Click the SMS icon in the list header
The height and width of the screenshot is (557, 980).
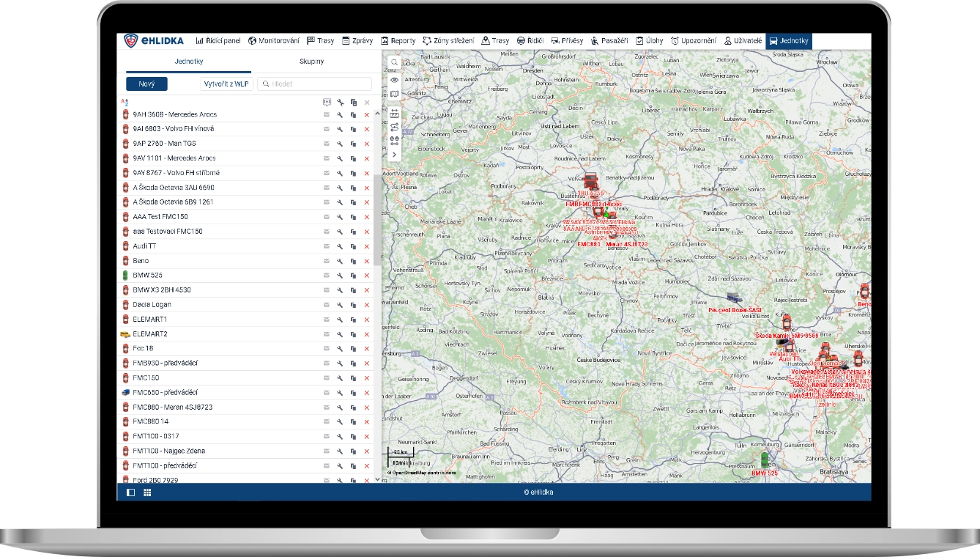tap(327, 103)
